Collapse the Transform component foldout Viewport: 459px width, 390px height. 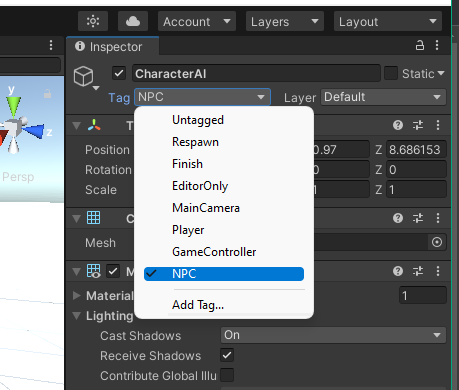[77, 126]
